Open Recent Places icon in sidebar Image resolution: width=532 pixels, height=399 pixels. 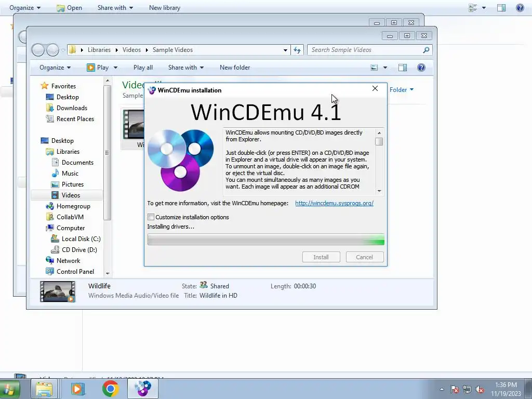pyautogui.click(x=49, y=119)
